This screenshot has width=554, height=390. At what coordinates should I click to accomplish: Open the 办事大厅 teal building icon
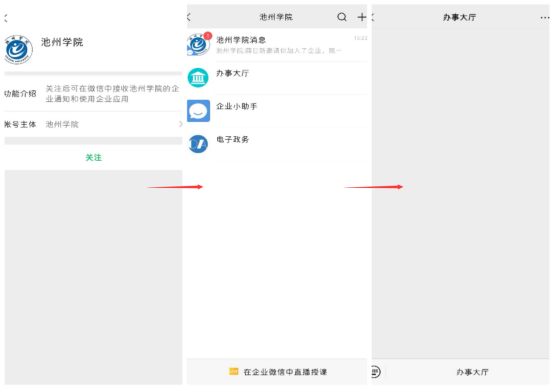tap(198, 78)
